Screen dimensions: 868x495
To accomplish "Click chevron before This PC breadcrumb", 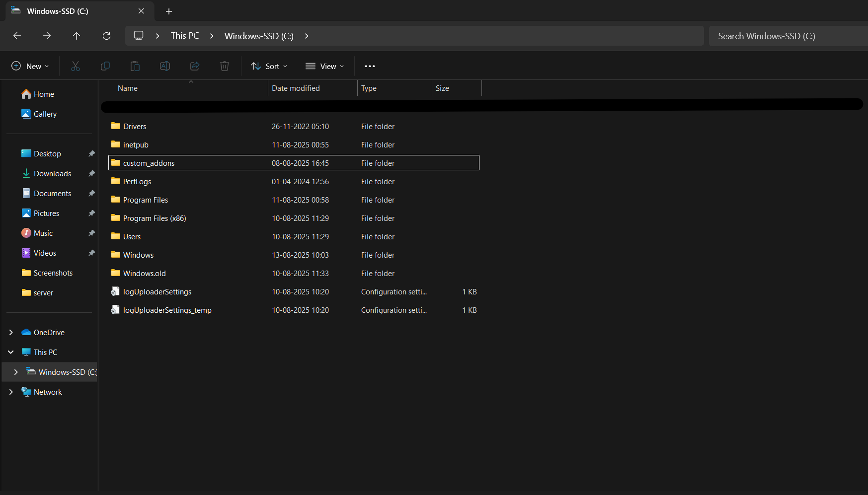I will click(158, 36).
